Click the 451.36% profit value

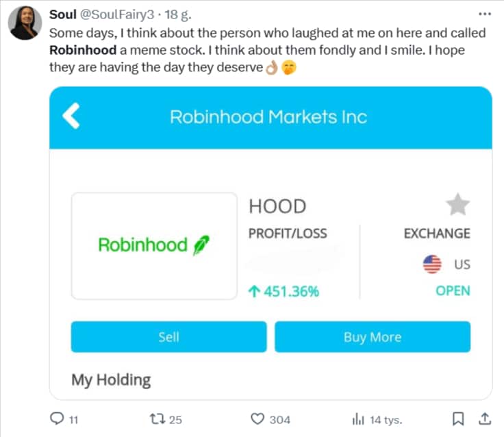click(283, 291)
